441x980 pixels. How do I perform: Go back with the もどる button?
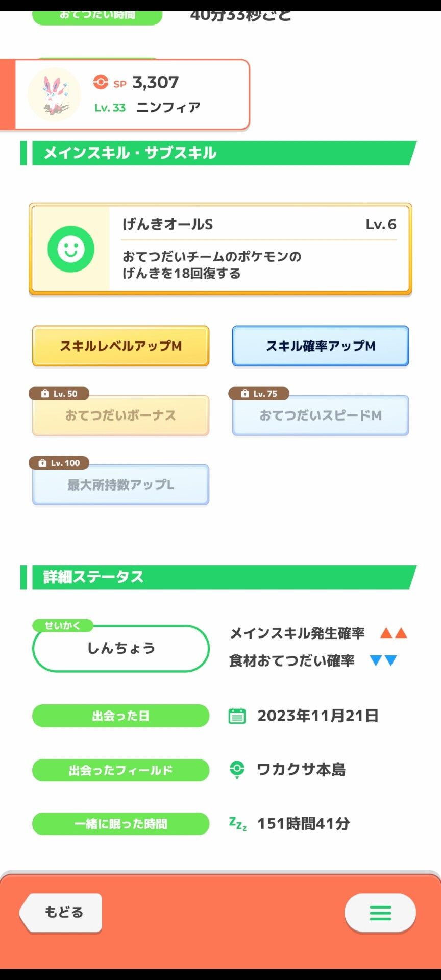pyautogui.click(x=61, y=913)
